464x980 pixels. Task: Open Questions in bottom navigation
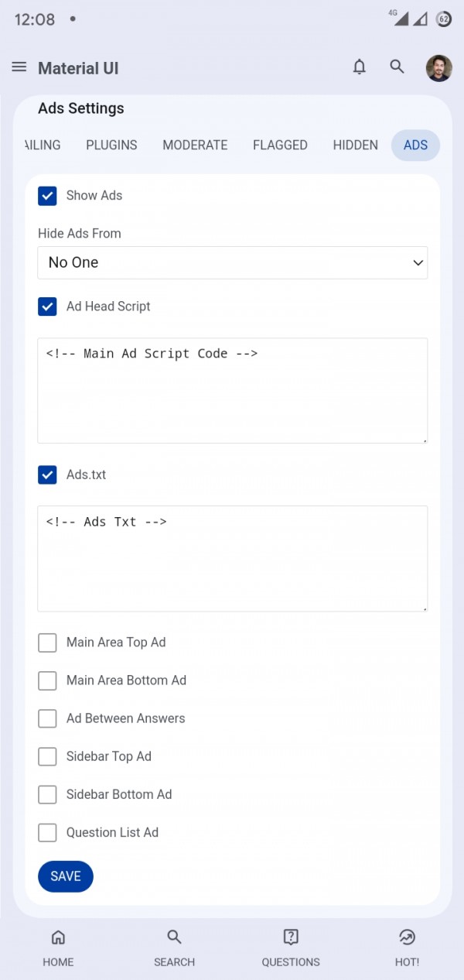coord(291,947)
